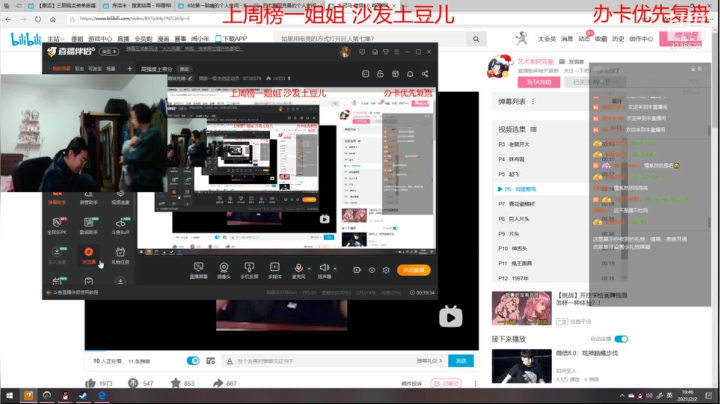Open the Windows Start button
The image size is (720, 404).
9,396
